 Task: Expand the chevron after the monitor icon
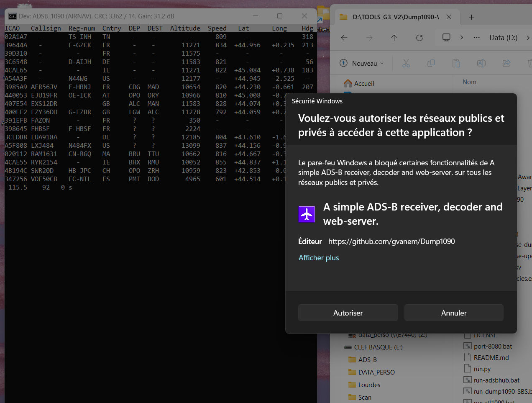[x=462, y=37]
